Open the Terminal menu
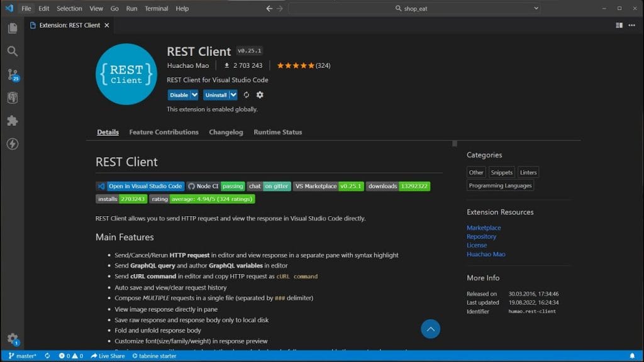Image resolution: width=644 pixels, height=362 pixels. point(156,8)
